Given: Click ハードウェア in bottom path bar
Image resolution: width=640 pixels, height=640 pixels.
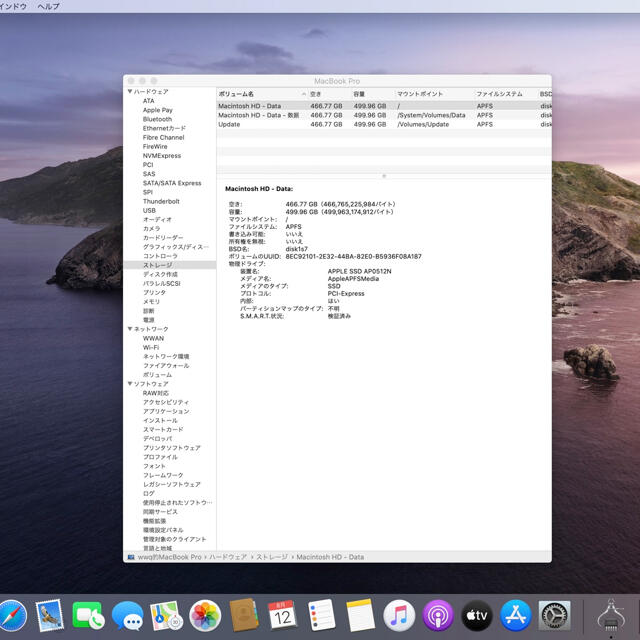Looking at the screenshot, I should click(x=228, y=557).
